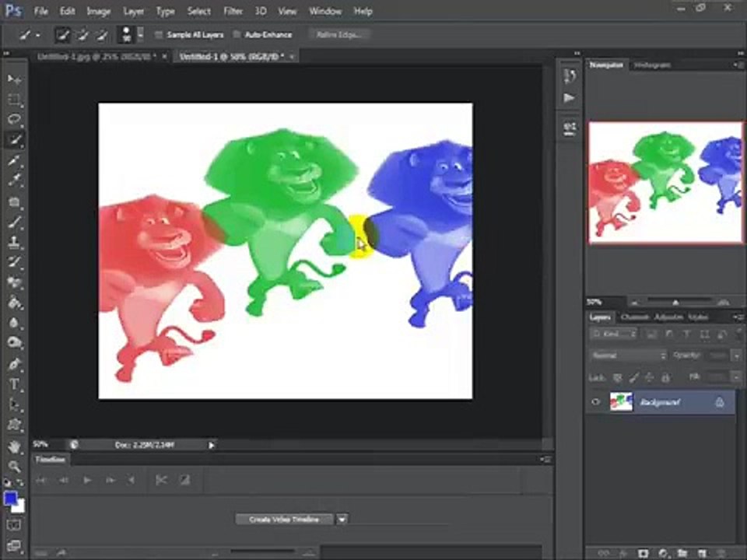Toggle lock position
This screenshot has width=747, height=560.
(649, 378)
